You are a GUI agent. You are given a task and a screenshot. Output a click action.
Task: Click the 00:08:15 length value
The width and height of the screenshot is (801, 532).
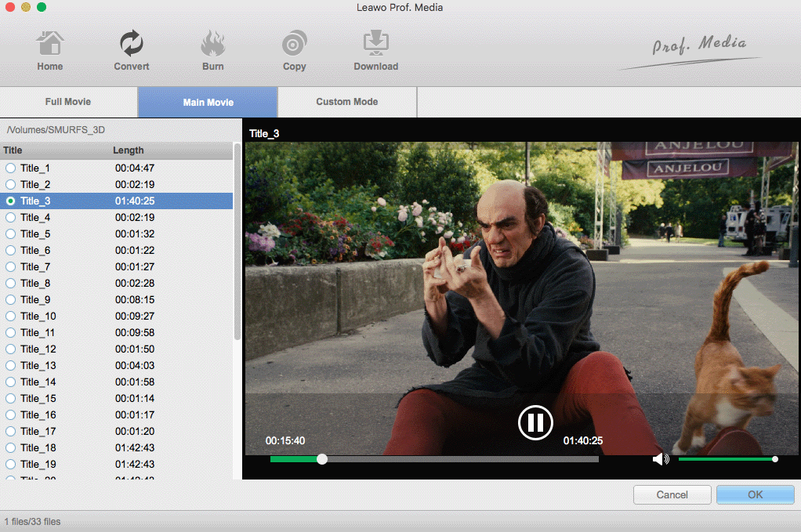(x=135, y=300)
